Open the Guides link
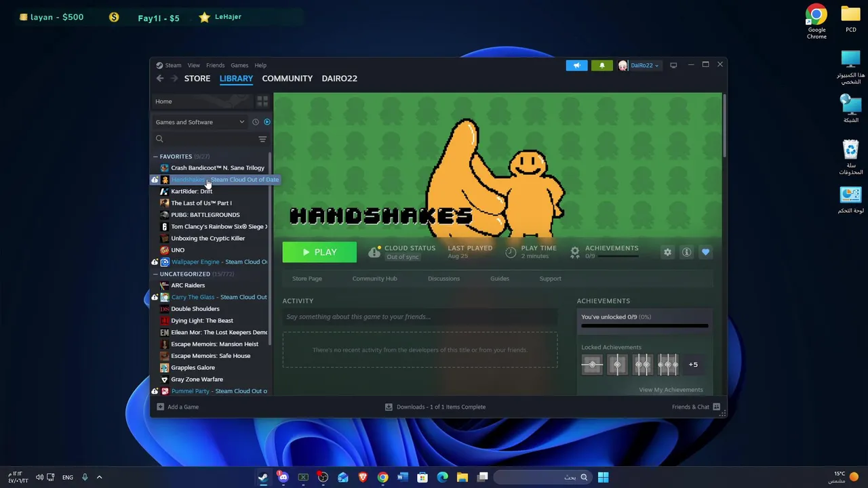 click(500, 279)
